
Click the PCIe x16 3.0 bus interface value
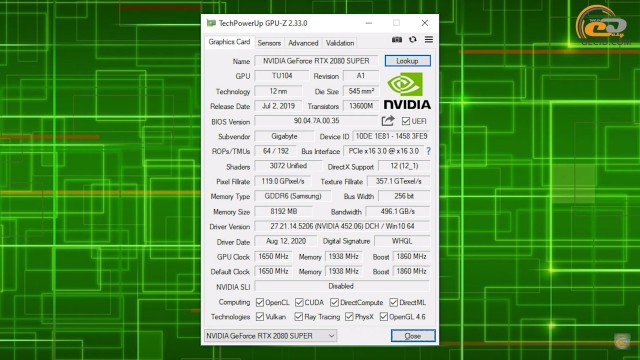(x=384, y=151)
